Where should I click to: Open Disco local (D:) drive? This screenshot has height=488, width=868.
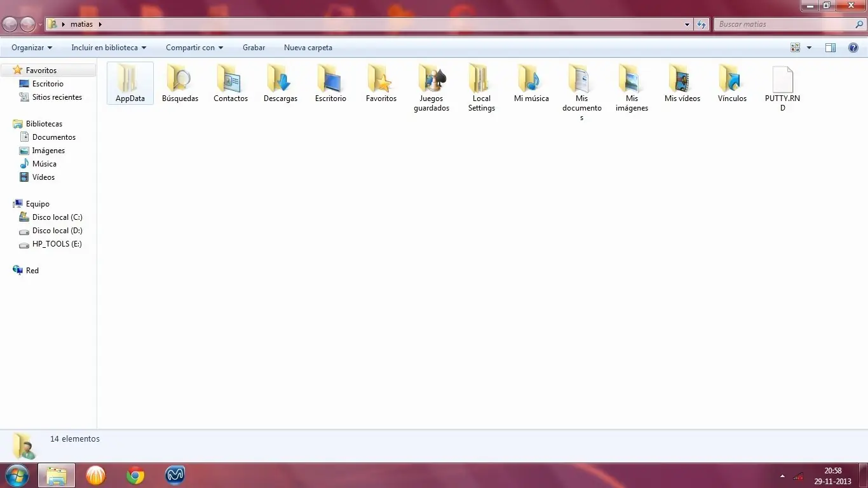click(x=57, y=231)
